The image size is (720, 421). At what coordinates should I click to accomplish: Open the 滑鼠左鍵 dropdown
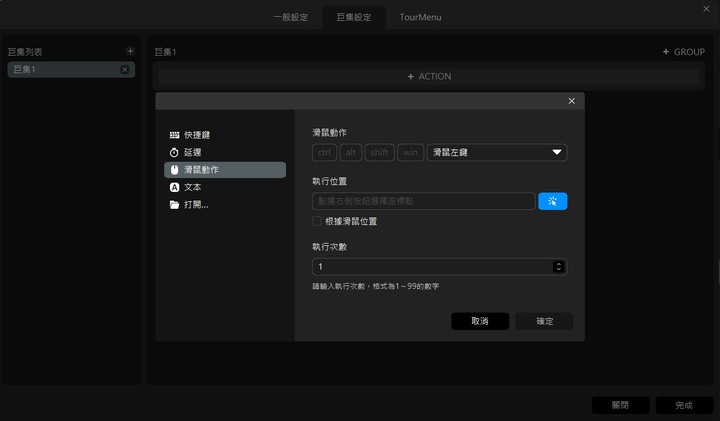click(497, 152)
